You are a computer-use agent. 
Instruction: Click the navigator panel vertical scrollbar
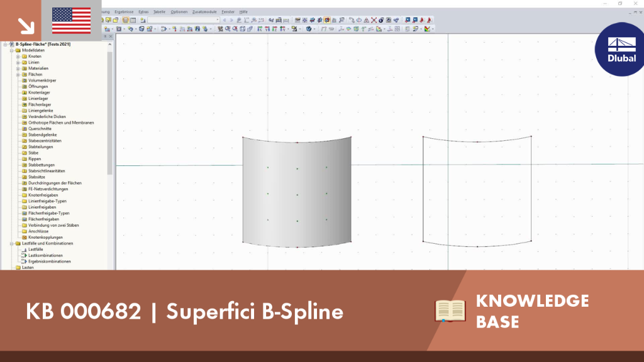(x=109, y=113)
